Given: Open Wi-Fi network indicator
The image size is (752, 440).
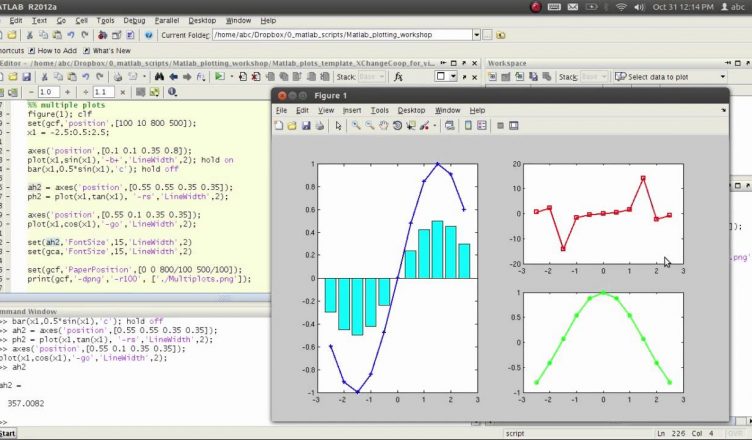Looking at the screenshot, I should [x=621, y=7].
